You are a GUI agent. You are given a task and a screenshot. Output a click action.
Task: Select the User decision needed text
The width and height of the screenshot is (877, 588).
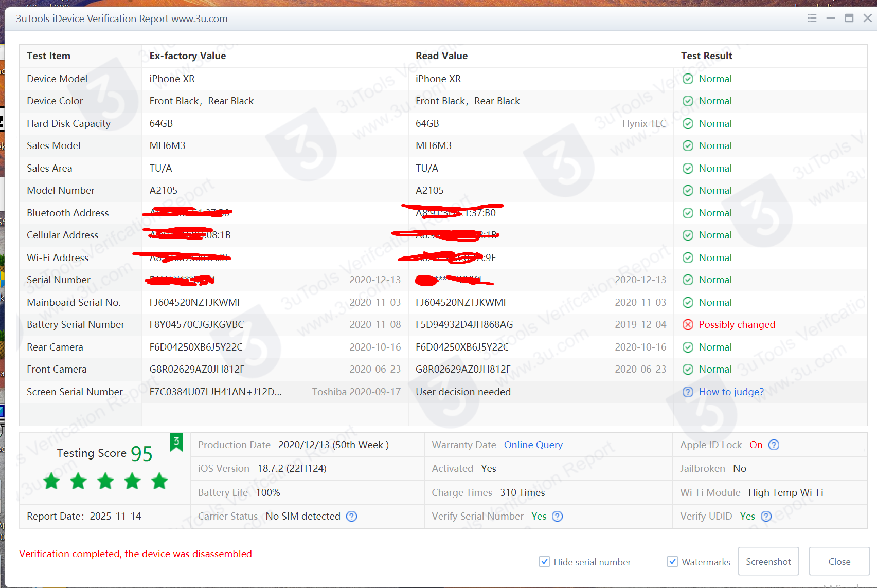click(463, 392)
